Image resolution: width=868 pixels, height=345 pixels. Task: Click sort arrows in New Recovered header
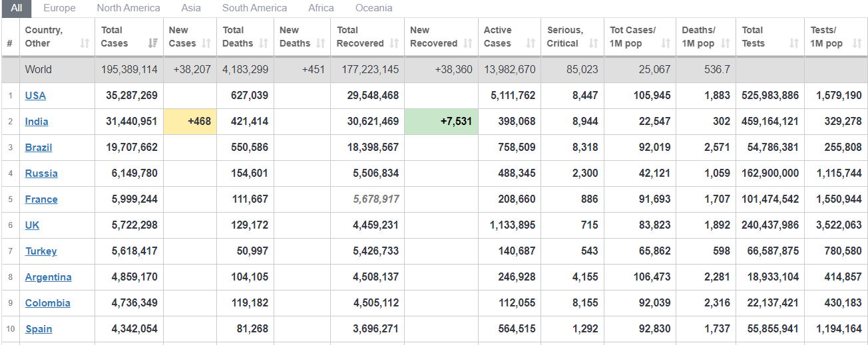(x=467, y=43)
